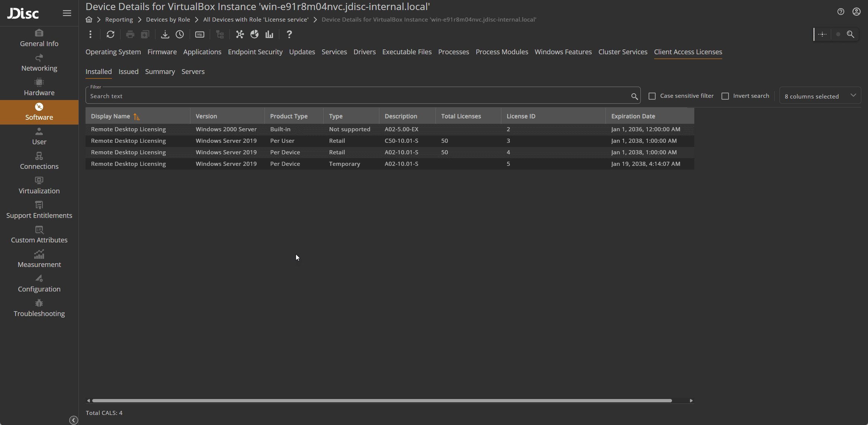
Task: Switch to the Issued tab
Action: pyautogui.click(x=128, y=72)
